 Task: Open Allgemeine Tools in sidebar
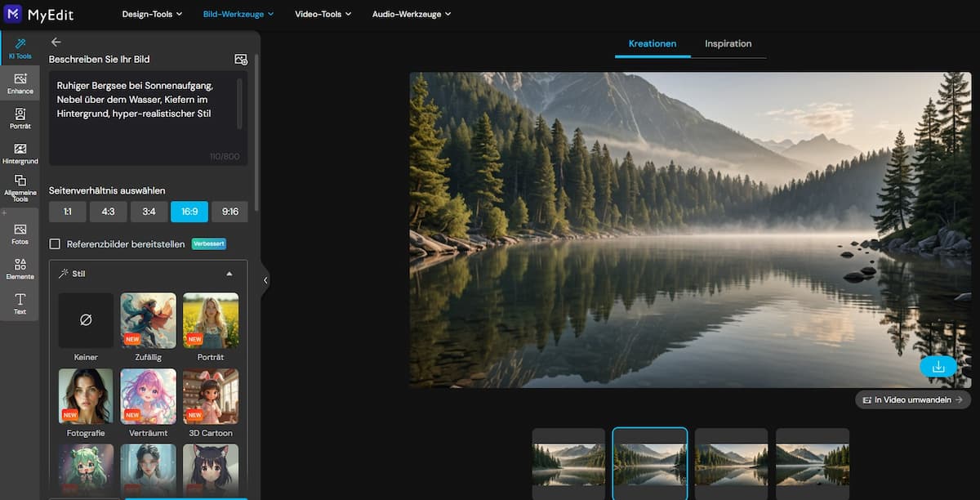pyautogui.click(x=20, y=189)
